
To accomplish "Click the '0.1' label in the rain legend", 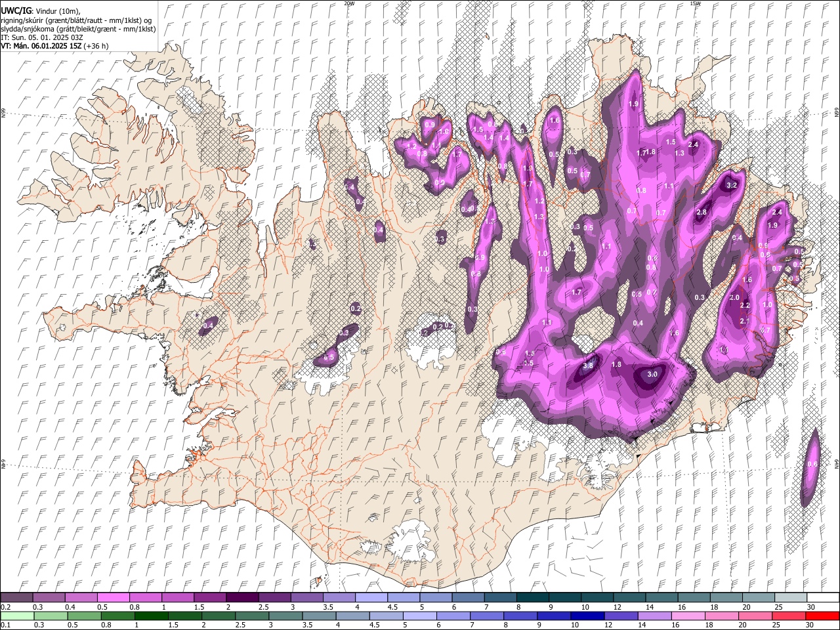I will click(x=6, y=625).
